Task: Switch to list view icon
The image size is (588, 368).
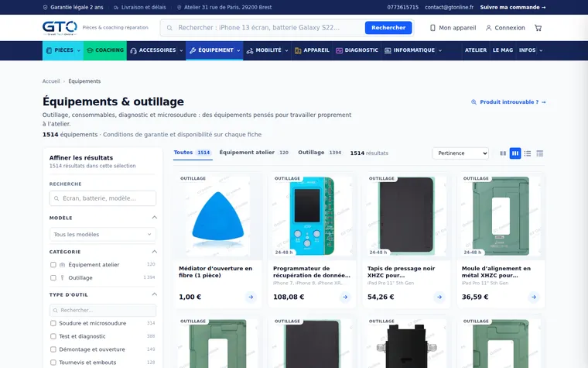Action: point(528,153)
